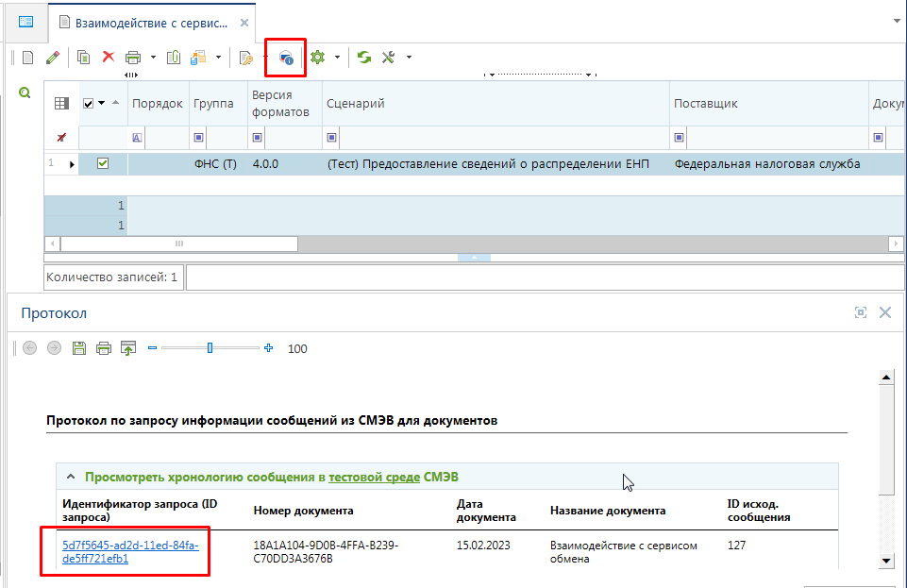
Task: Click the pencil edit icon
Action: point(53,58)
